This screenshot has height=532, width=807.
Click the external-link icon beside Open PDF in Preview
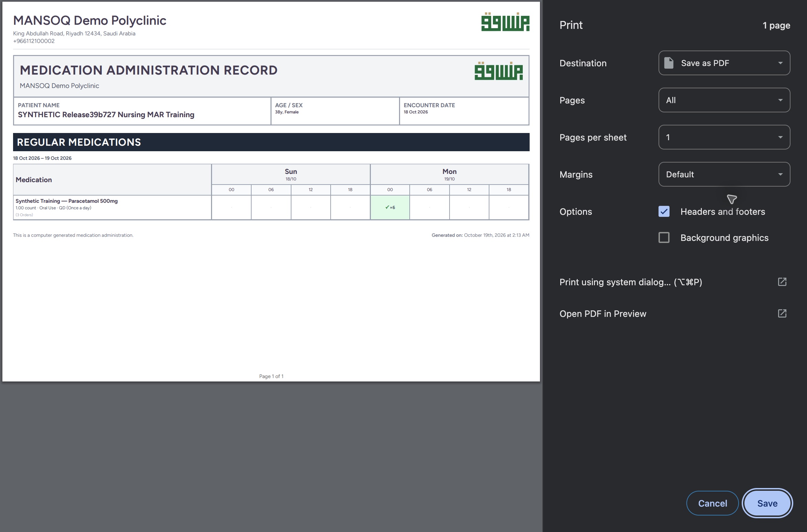pyautogui.click(x=782, y=313)
